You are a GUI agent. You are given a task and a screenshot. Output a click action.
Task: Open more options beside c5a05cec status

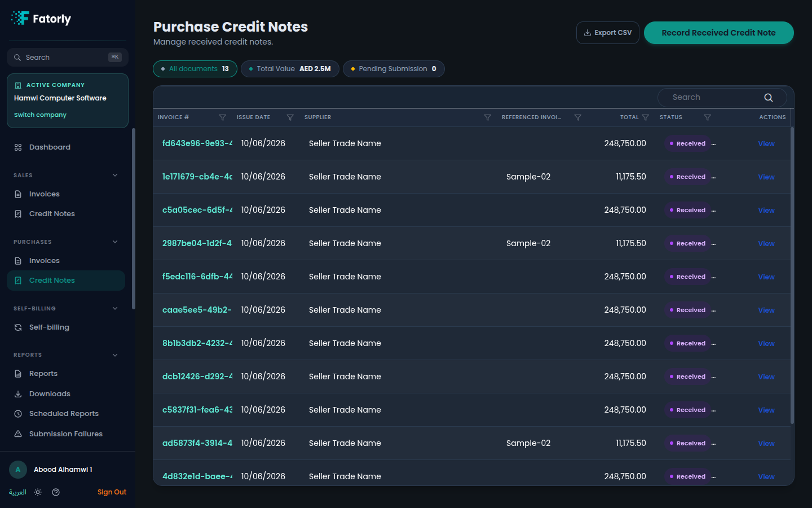713,211
